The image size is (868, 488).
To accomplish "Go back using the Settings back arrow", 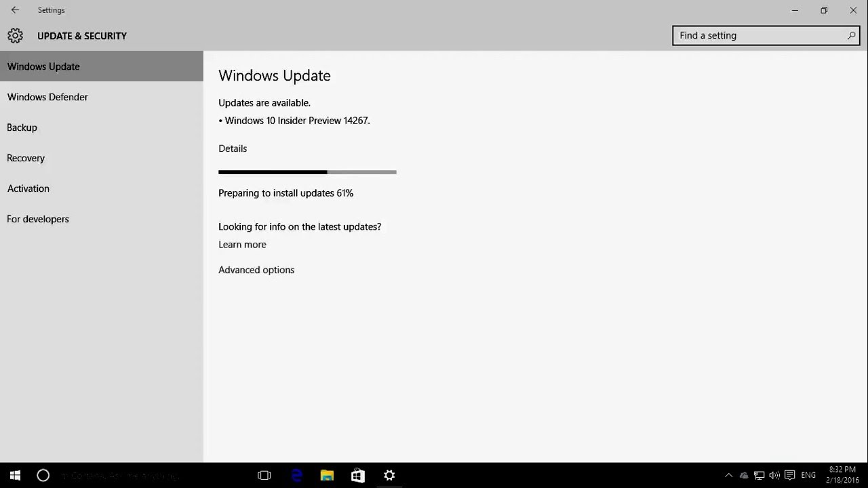I will click(x=15, y=10).
